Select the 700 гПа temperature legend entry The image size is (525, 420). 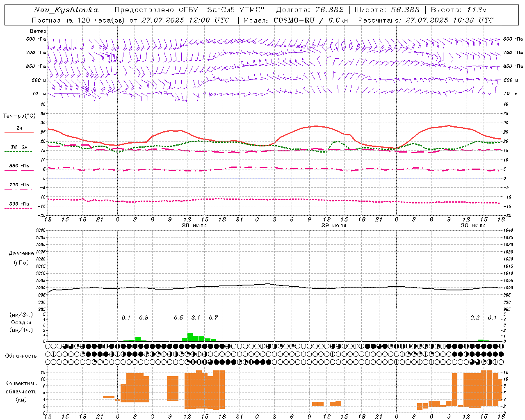pos(19,185)
